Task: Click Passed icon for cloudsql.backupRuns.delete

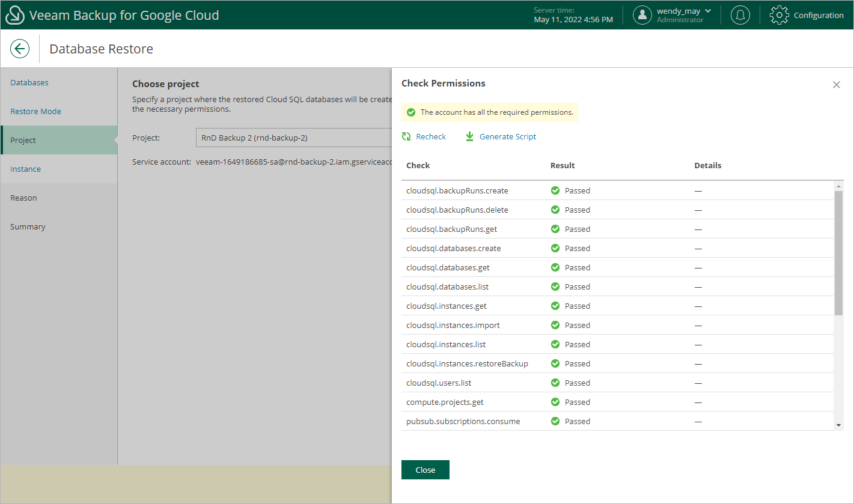Action: [555, 210]
